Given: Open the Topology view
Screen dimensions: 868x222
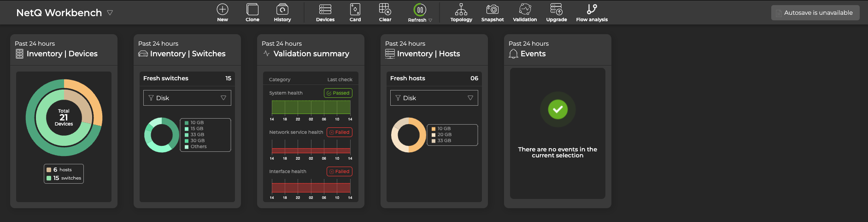Looking at the screenshot, I should point(461,10).
